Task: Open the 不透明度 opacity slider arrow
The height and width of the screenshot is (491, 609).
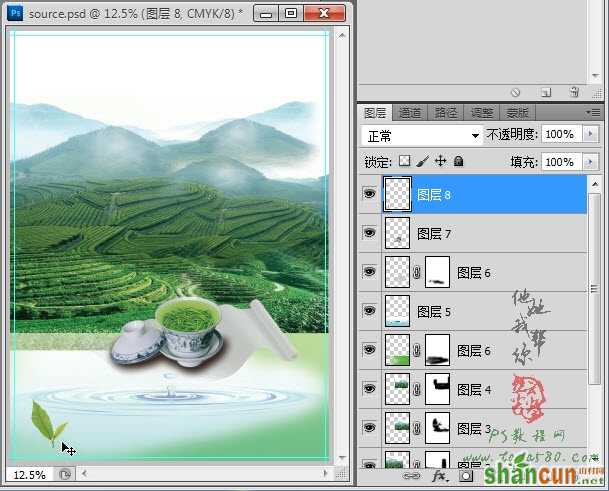Action: click(590, 134)
